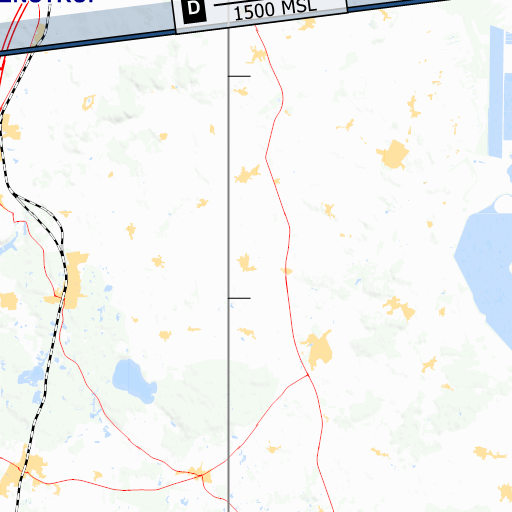Select the small lake cluster beside the lower railway
Image resolution: width=512 pixels, height=512 pixels.
[x=33, y=376]
